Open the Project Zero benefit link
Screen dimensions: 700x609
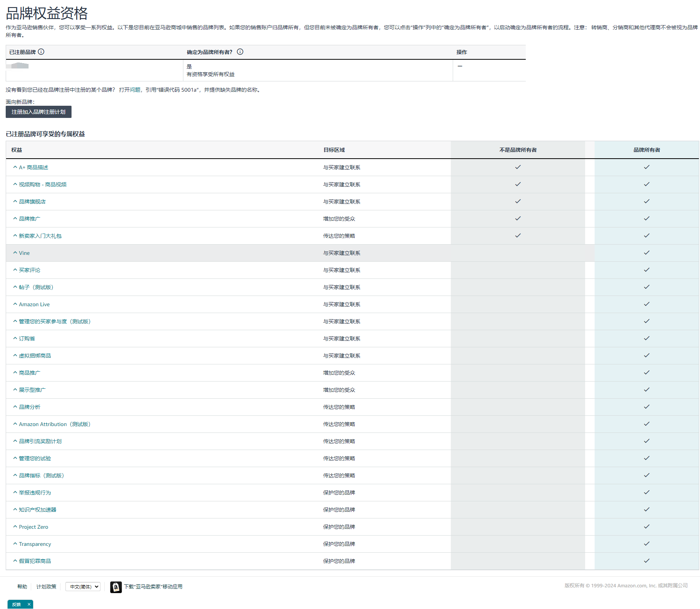coord(33,527)
